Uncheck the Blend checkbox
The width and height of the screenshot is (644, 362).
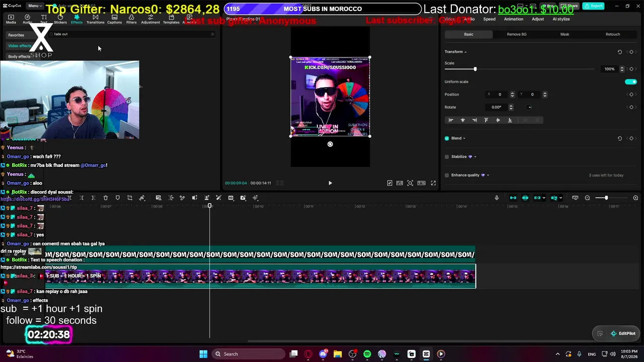click(447, 138)
